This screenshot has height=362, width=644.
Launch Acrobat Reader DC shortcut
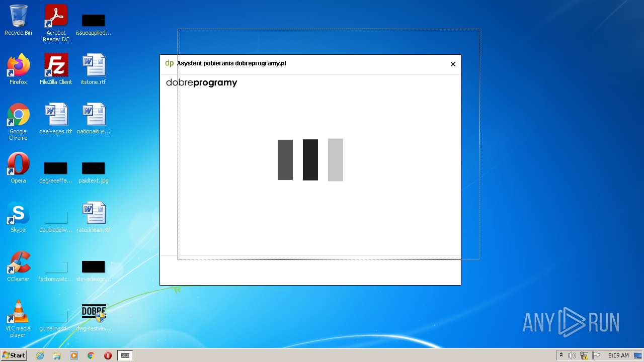pos(56,23)
